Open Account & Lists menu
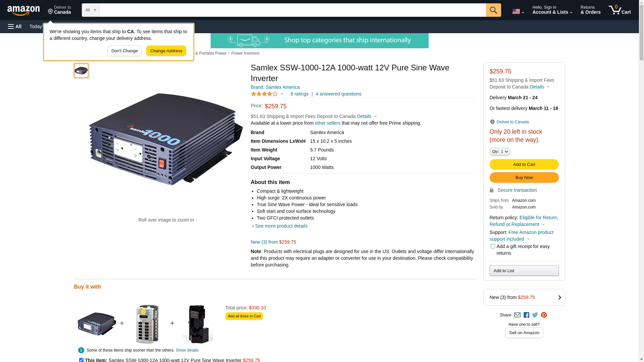The width and height of the screenshot is (644, 362). coord(552,10)
